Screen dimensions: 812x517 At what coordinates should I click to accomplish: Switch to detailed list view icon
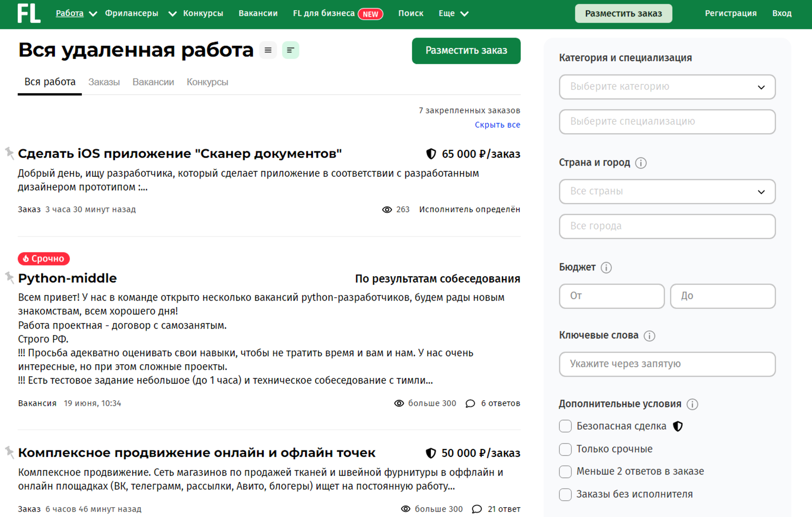pos(290,50)
